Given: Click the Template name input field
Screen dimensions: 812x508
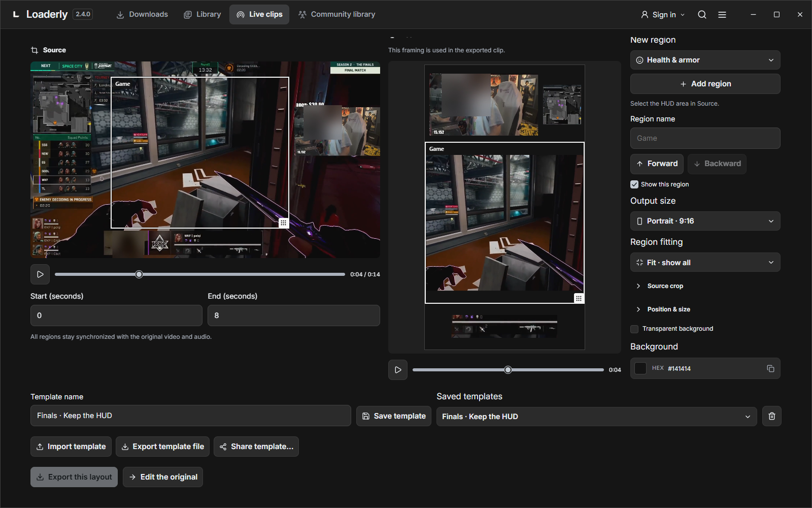Looking at the screenshot, I should tap(191, 416).
